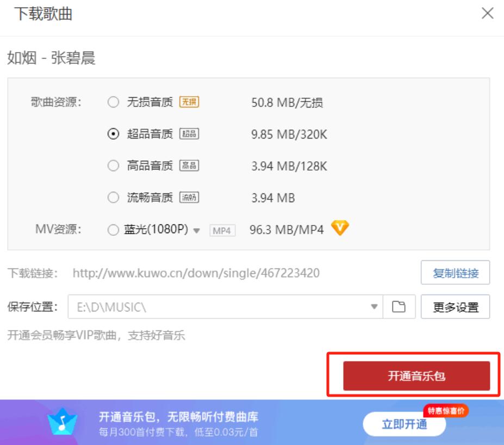This screenshot has width=504, height=445.
Task: Click the 50.8 MB/无损 size text
Action: click(x=287, y=103)
